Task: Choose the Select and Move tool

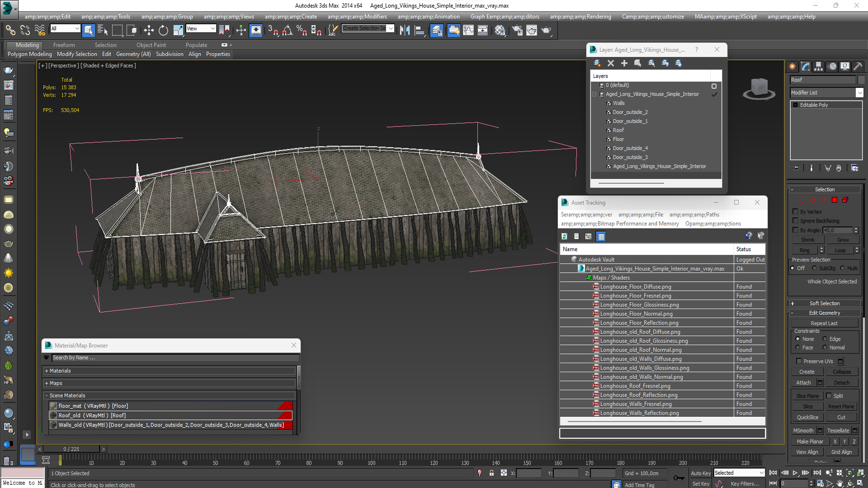Action: 149,30
